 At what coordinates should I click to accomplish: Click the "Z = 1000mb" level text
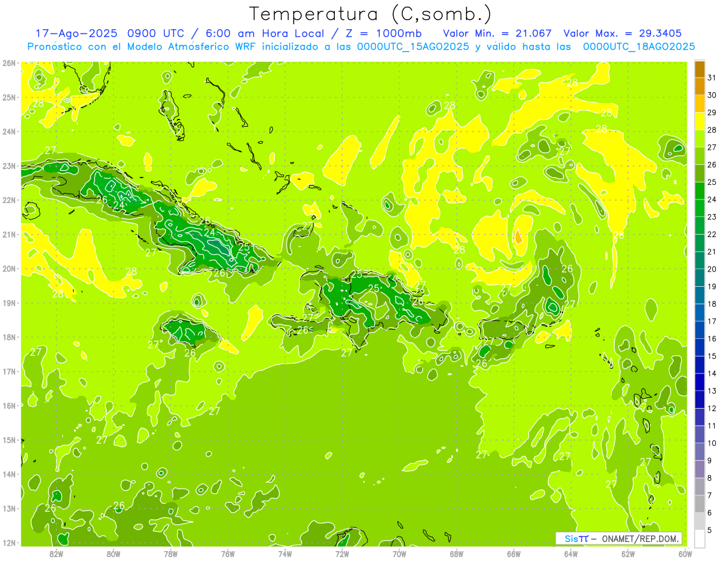pyautogui.click(x=385, y=33)
